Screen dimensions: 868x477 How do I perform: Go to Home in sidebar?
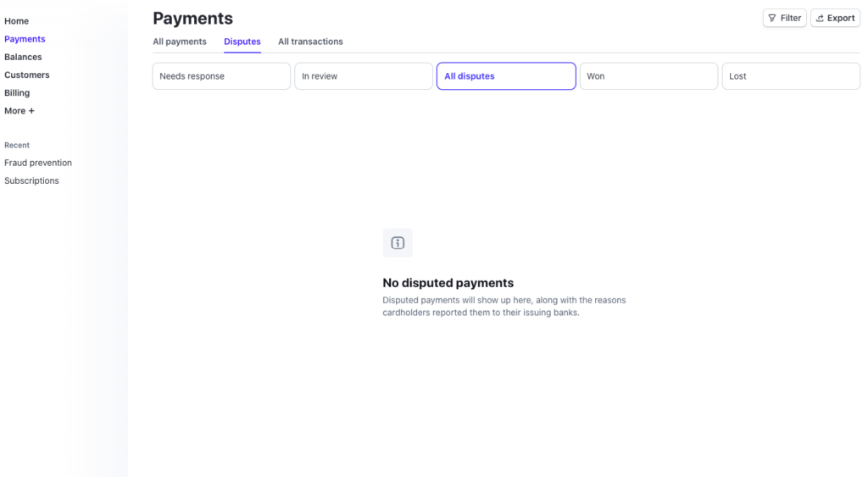[17, 21]
